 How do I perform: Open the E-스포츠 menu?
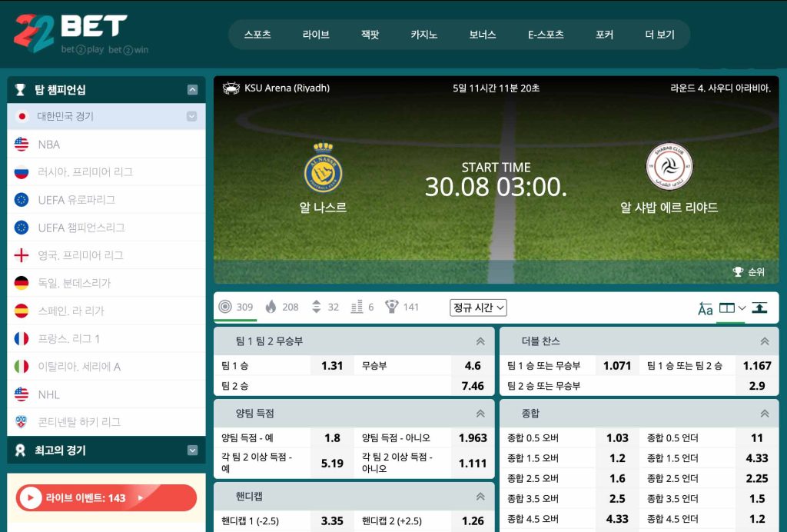coord(546,35)
